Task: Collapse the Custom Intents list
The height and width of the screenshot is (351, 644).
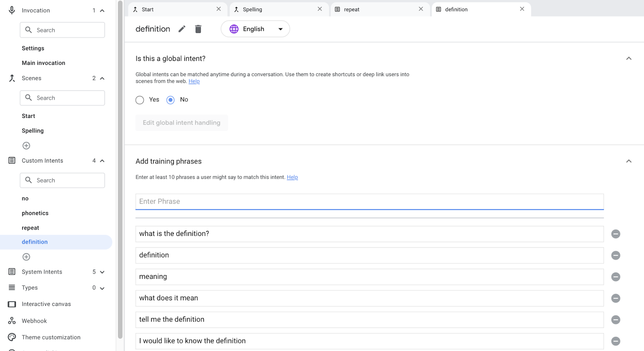Action: [x=102, y=161]
